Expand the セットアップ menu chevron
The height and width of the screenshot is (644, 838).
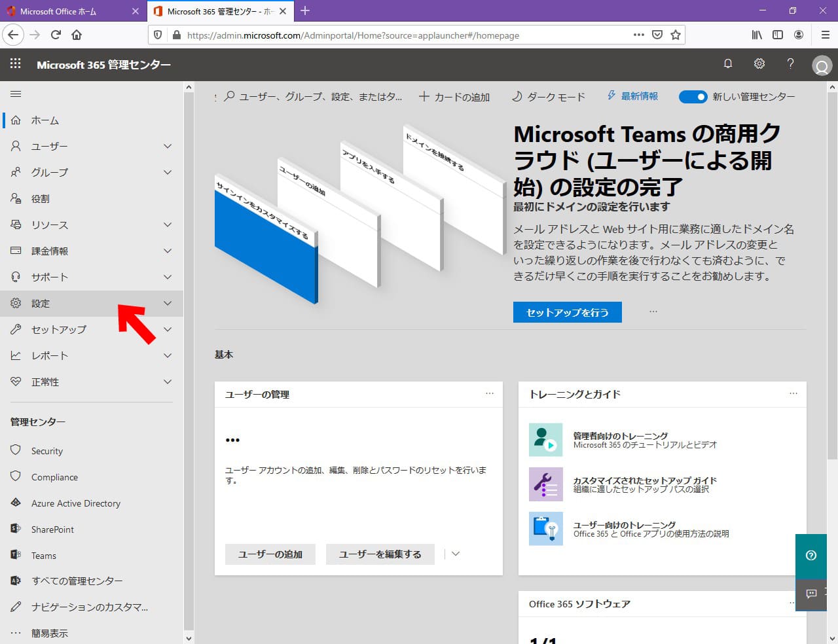coord(168,329)
